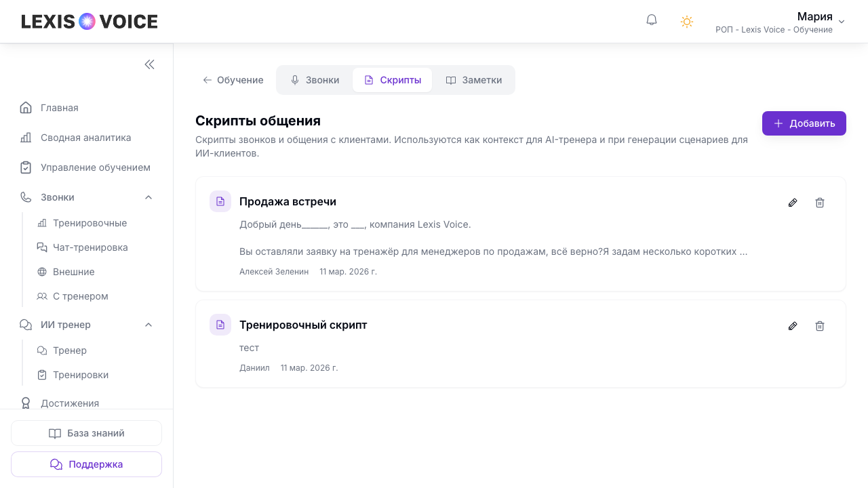Image resolution: width=868 pixels, height=488 pixels.
Task: Click the Чат-тренировка chat icon
Action: (x=42, y=247)
